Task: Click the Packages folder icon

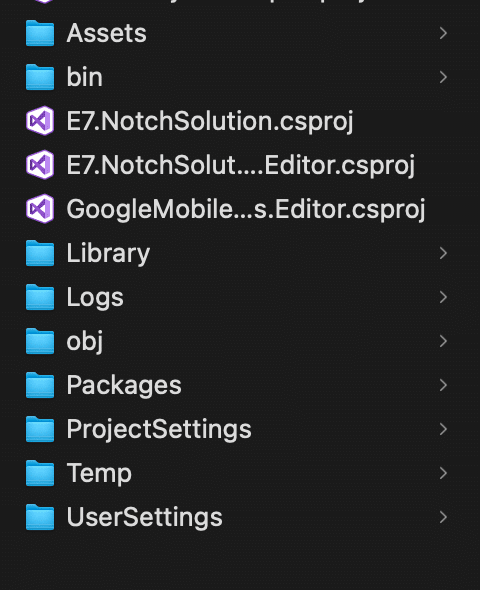Action: coord(40,385)
